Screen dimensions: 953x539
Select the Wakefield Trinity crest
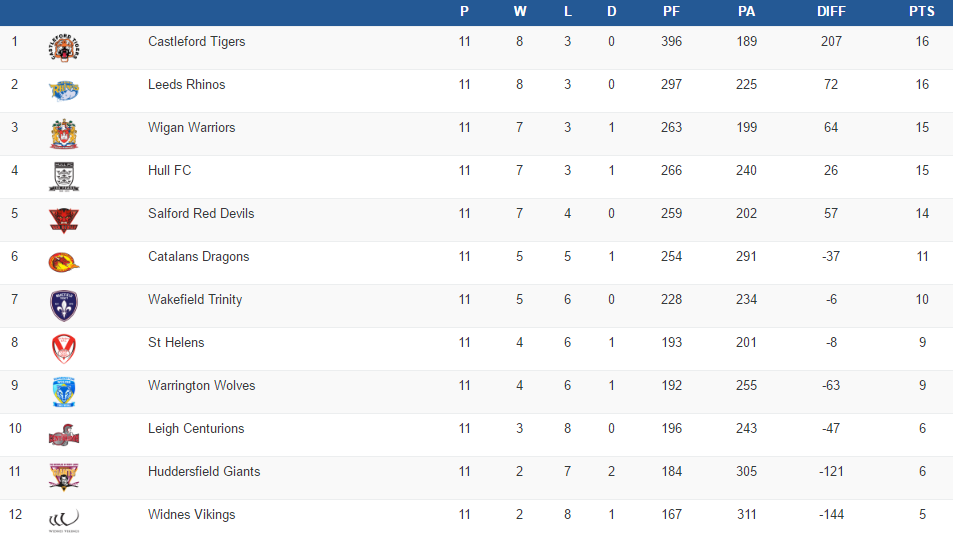click(64, 305)
